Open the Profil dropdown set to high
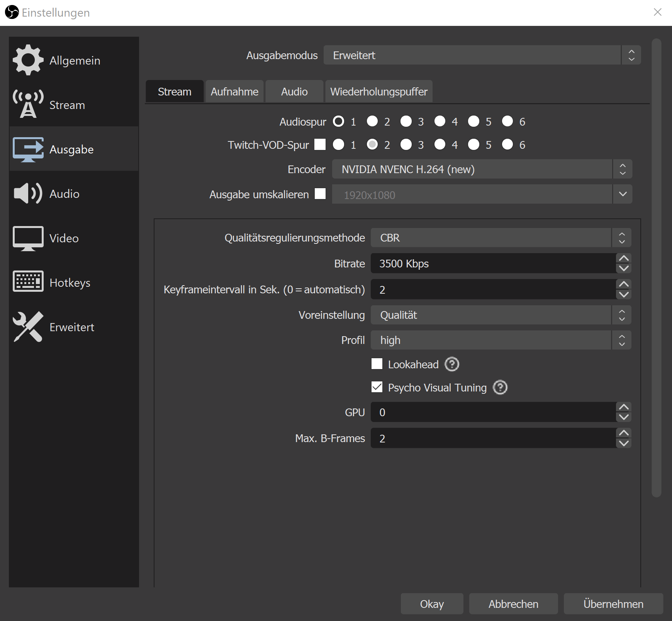Screen dimensions: 672x621 (x=501, y=340)
